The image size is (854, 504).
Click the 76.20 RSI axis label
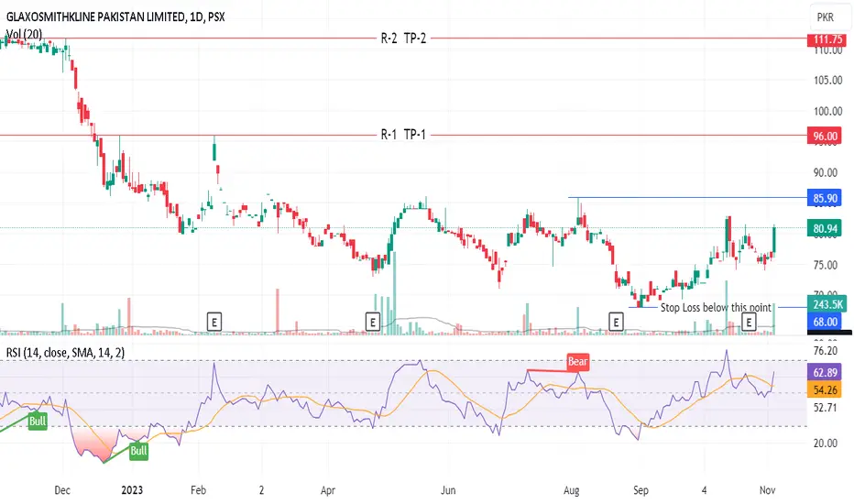click(825, 350)
